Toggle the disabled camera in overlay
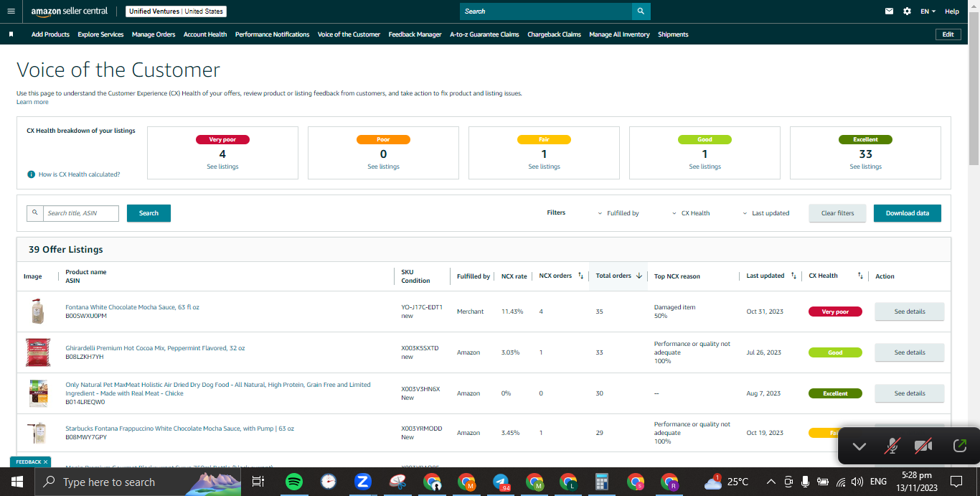980x496 pixels. (x=923, y=446)
